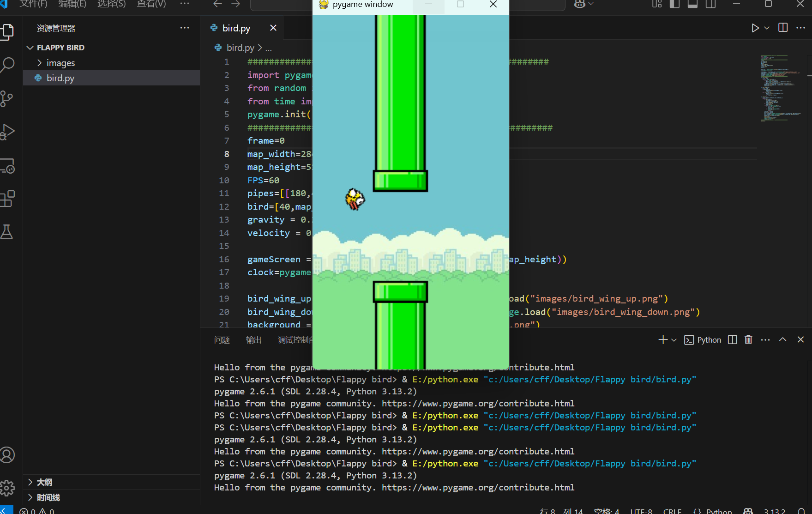Image resolution: width=812 pixels, height=514 pixels.
Task: Click the 资源管理器 explorer title
Action: click(x=56, y=28)
